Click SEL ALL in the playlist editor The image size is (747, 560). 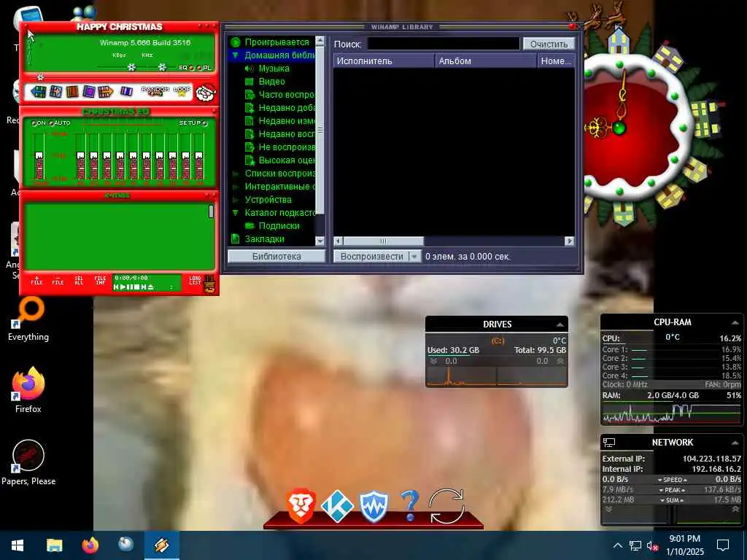[x=79, y=281]
